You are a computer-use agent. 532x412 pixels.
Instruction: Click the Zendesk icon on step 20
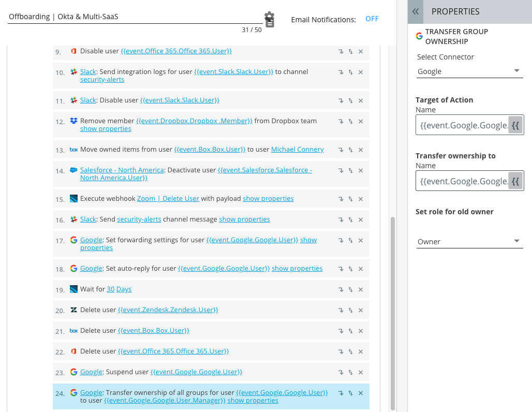[x=73, y=310]
